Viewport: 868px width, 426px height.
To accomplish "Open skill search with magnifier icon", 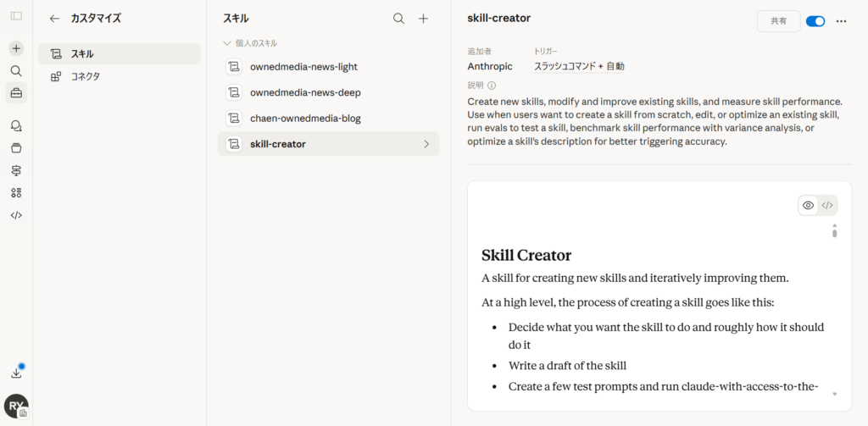I will [398, 19].
